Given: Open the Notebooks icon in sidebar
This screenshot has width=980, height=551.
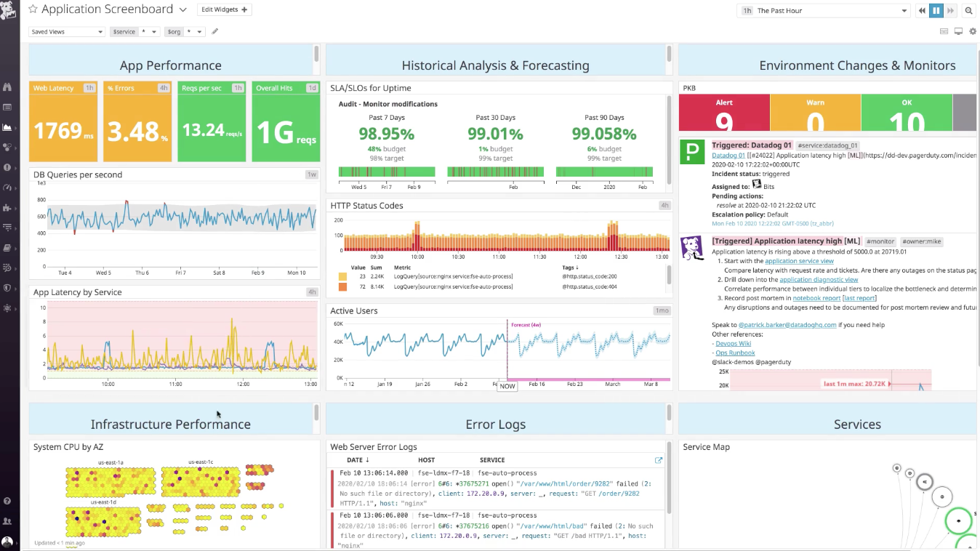Looking at the screenshot, I should [7, 248].
